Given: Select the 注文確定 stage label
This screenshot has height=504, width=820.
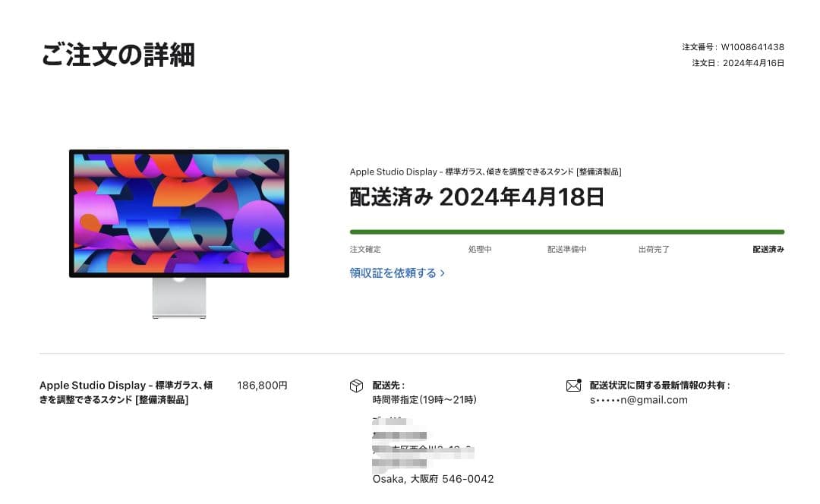Looking at the screenshot, I should pyautogui.click(x=366, y=249).
